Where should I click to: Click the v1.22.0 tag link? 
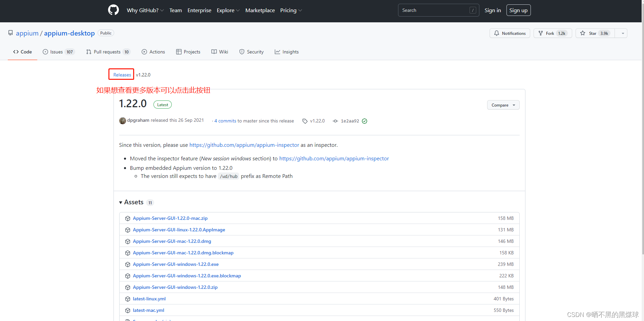[317, 121]
